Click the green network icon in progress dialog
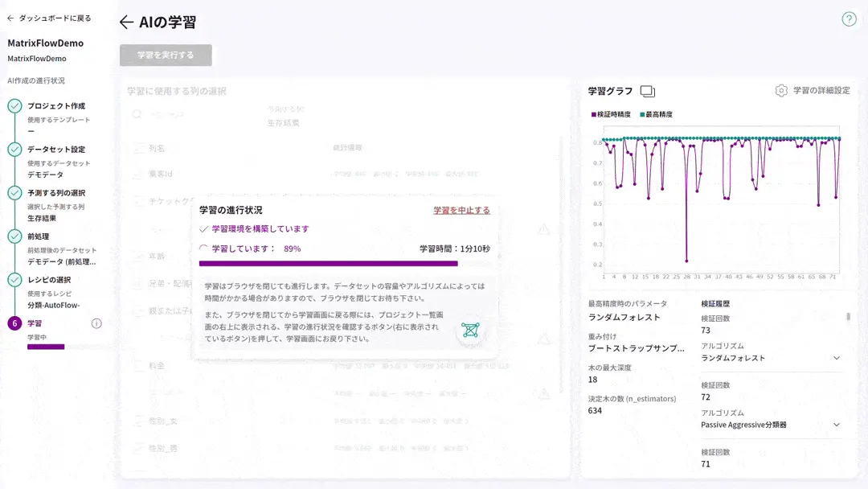 click(x=470, y=330)
